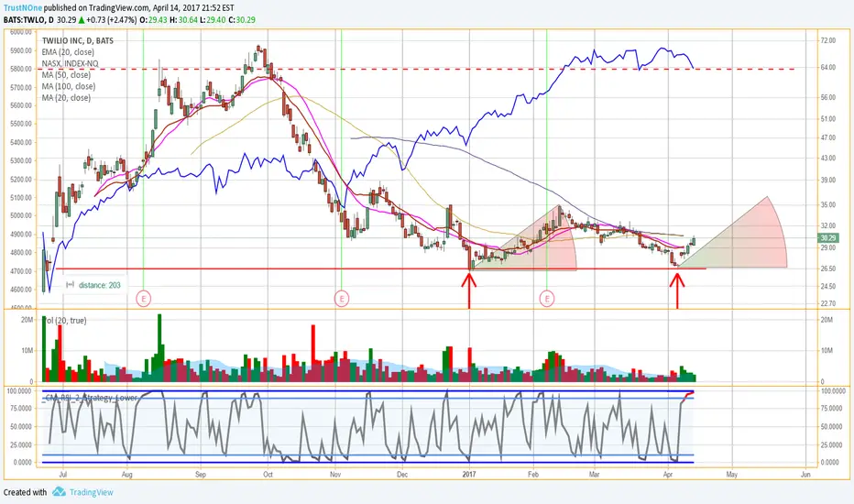The image size is (854, 504).
Task: Select the 'NASX, INDEX-NQ' legend entry
Action: pyautogui.click(x=71, y=64)
